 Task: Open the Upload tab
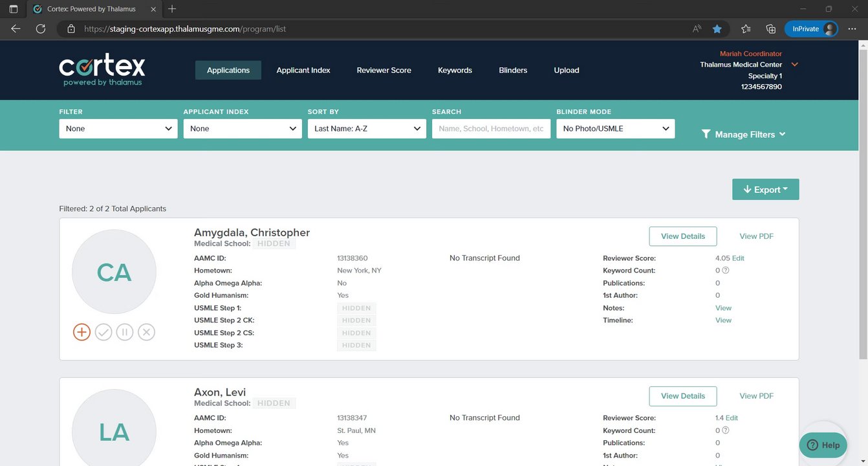[567, 70]
